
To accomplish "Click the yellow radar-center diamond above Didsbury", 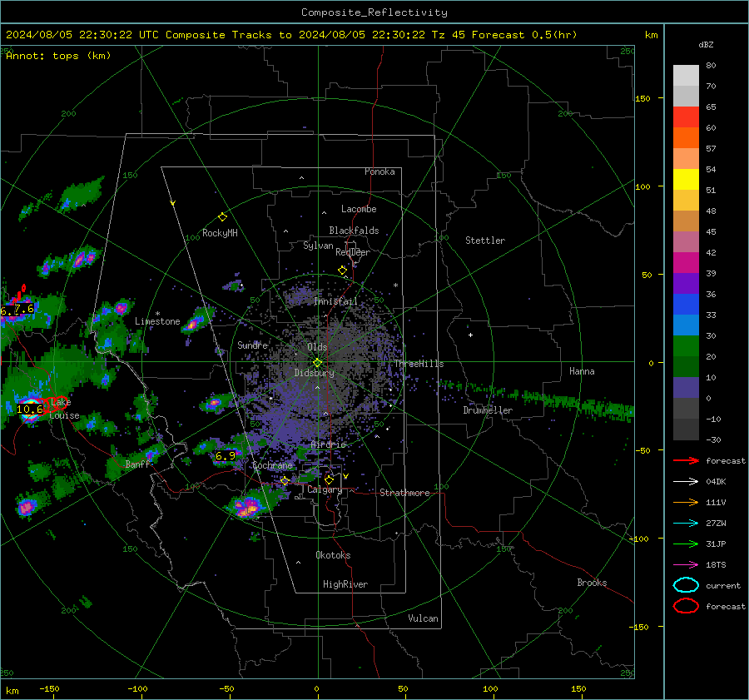I will coord(317,363).
